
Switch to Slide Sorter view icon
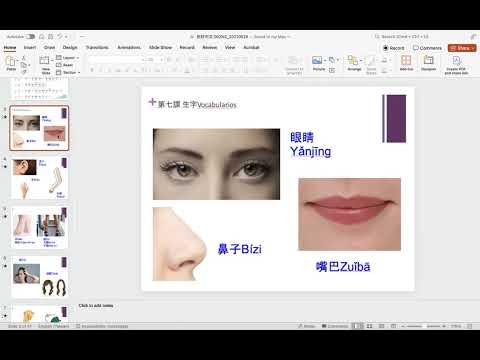pos(369,326)
